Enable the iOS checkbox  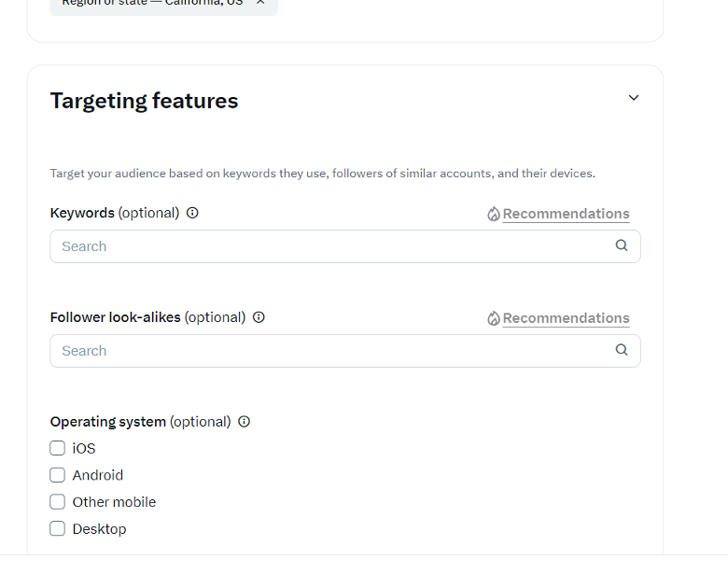[x=58, y=448]
